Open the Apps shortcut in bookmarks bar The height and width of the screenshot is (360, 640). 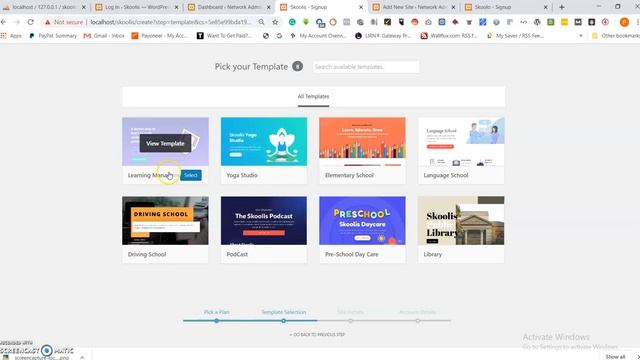[x=11, y=36]
